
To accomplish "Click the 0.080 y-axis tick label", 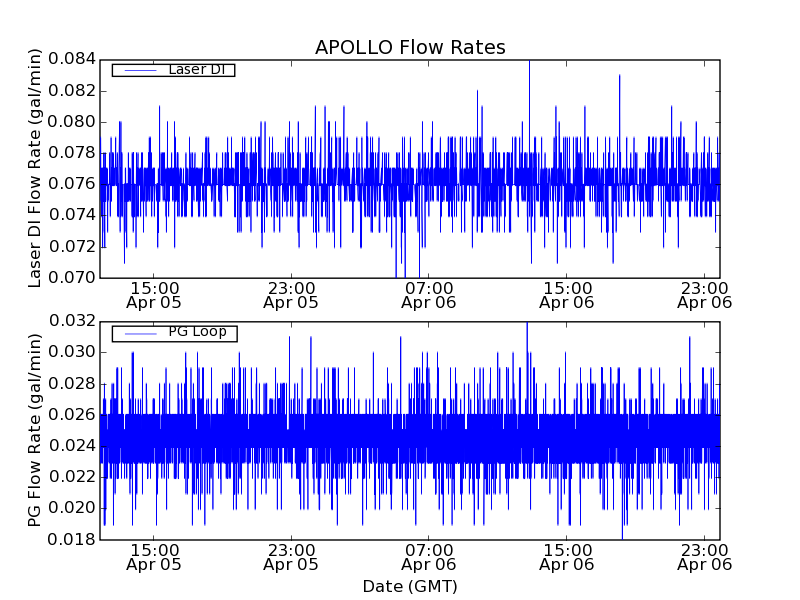I will pyautogui.click(x=72, y=122).
